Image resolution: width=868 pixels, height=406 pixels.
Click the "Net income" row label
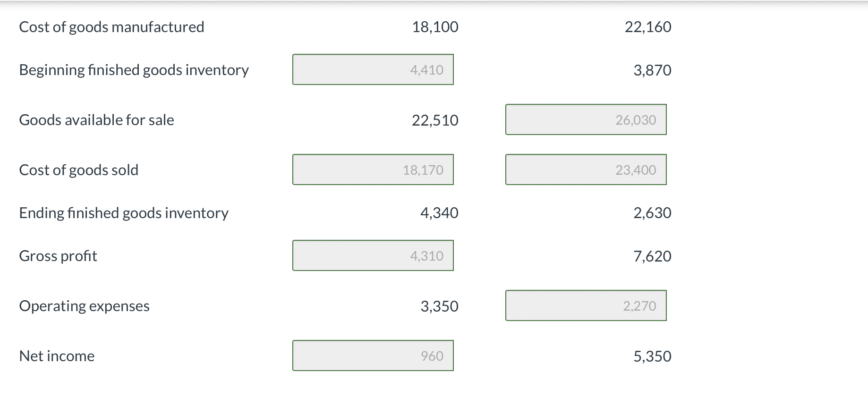(57, 356)
